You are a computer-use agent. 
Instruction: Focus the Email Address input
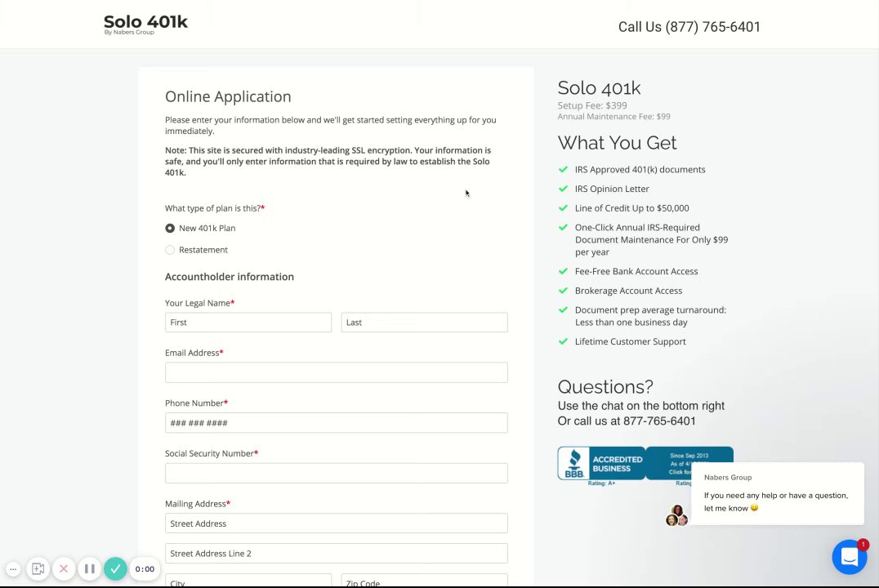coord(336,372)
